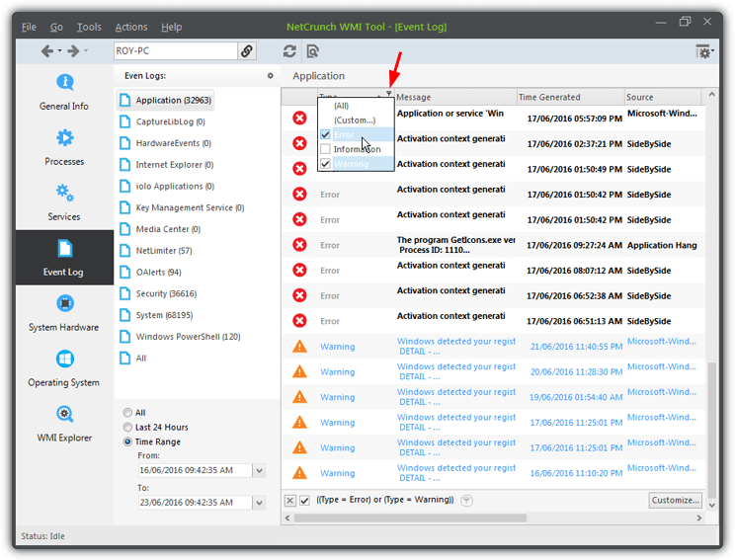Screen dimensions: 735x560
Task: Select the Media Center (0) log
Action: click(160, 229)
